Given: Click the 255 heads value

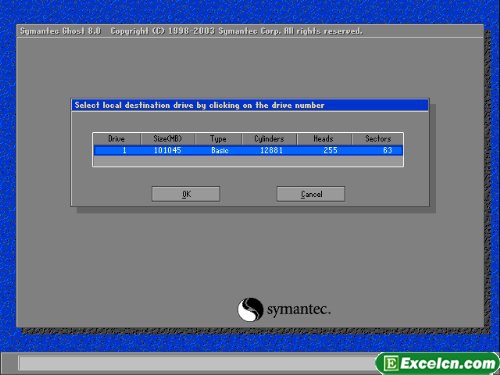Looking at the screenshot, I should (x=330, y=150).
